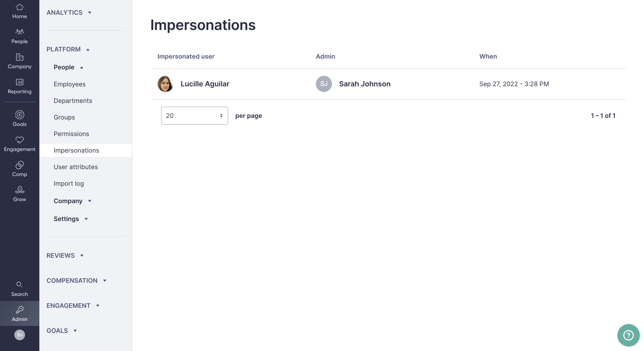Open the Engagement heart icon
The image size is (644, 351).
(19, 140)
